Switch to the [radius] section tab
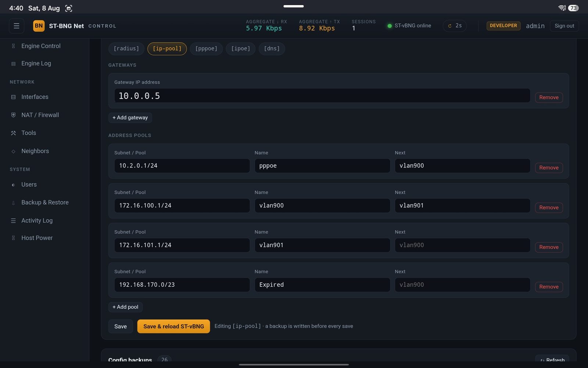 [x=126, y=49]
